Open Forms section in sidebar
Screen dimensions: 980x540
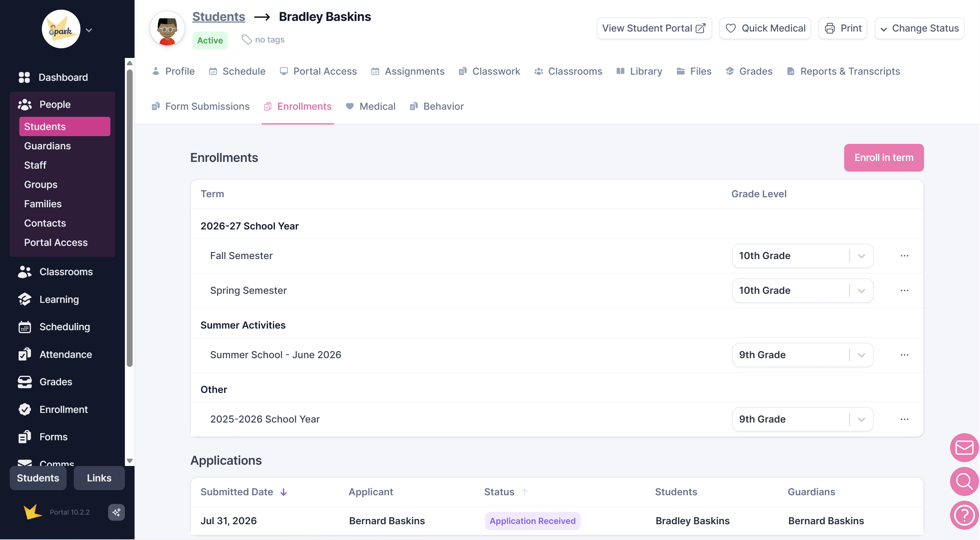(42, 437)
